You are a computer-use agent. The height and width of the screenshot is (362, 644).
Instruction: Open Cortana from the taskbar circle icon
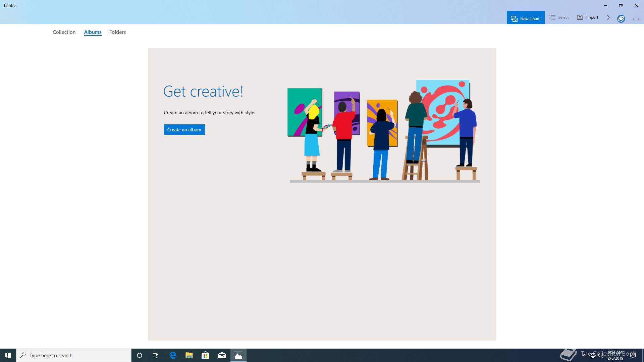(140, 355)
